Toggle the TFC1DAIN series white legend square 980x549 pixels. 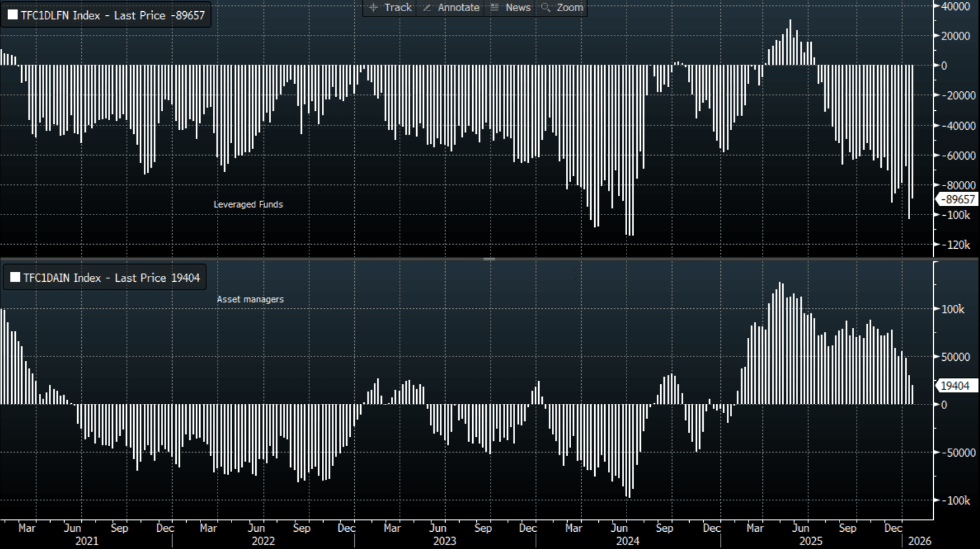[x=15, y=278]
